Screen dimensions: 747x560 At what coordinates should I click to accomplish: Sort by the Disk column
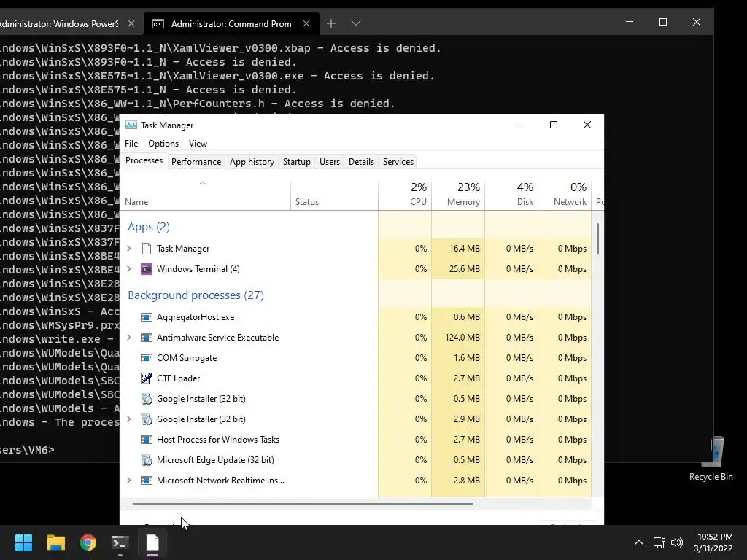tap(511, 195)
